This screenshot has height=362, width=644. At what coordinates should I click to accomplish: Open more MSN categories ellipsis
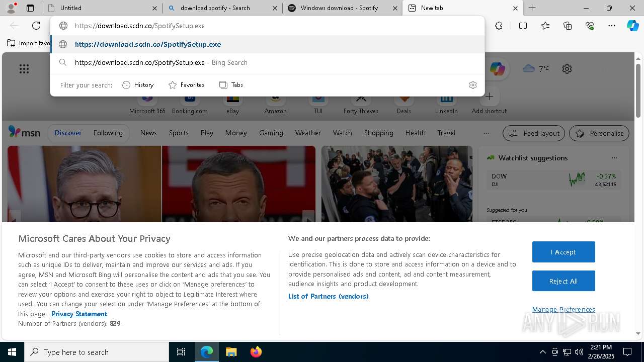[x=486, y=133]
